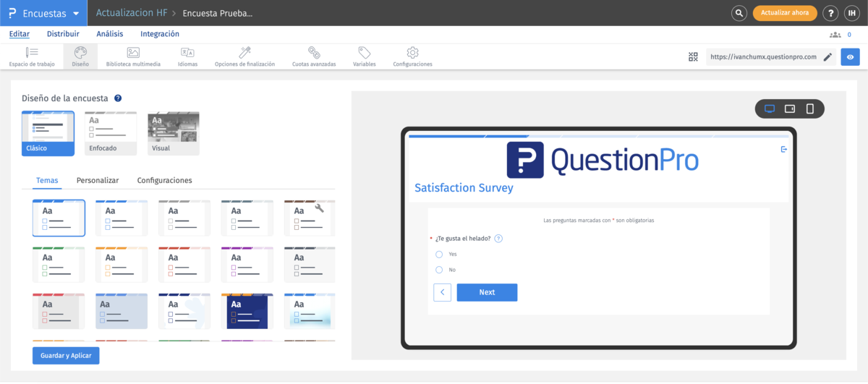Click the exit survey icon in preview
This screenshot has height=384, width=868.
click(783, 149)
